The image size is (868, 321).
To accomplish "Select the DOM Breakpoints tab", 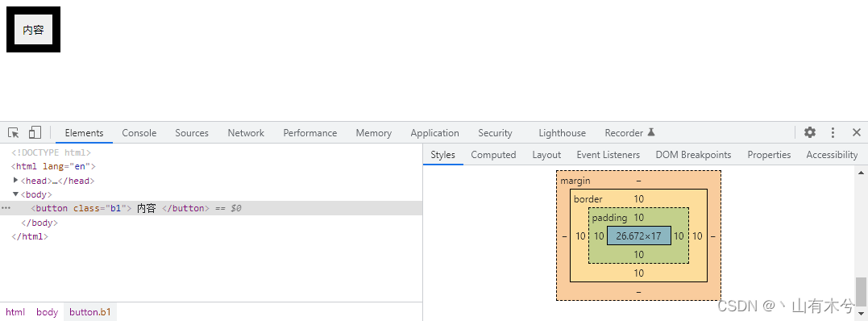I will coord(693,155).
